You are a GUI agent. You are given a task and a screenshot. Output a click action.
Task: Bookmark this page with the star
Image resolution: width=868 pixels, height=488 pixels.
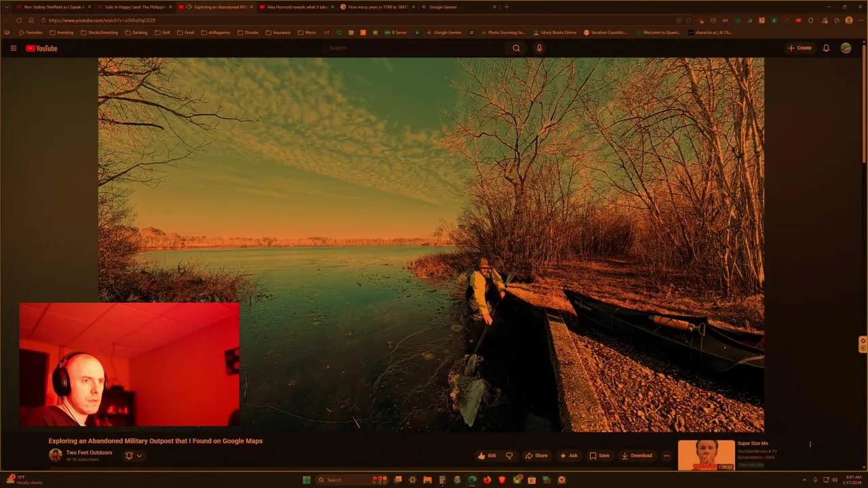tap(688, 20)
